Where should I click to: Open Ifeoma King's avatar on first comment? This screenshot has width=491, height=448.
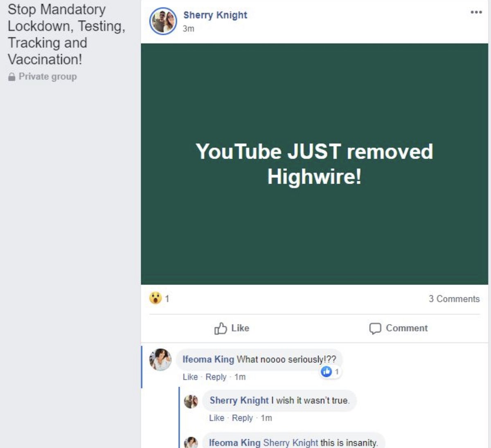160,360
